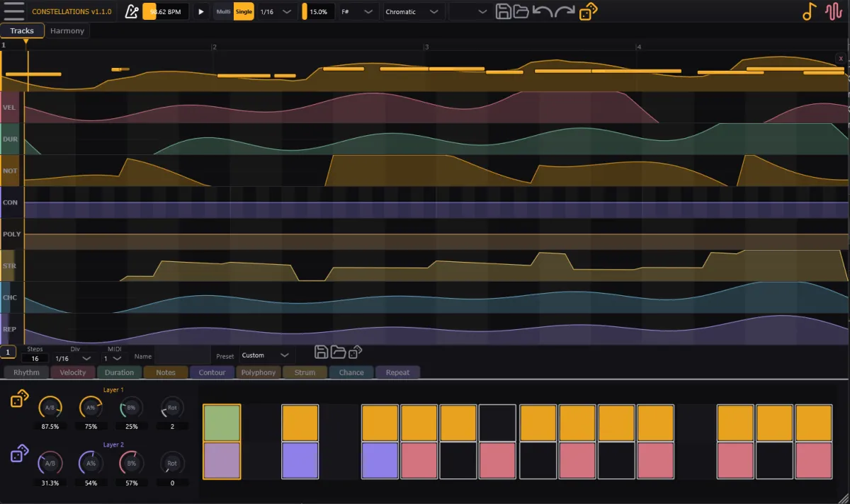Open preset folder icon beside Custom preset
Screen dimensions: 850x504
(338, 353)
